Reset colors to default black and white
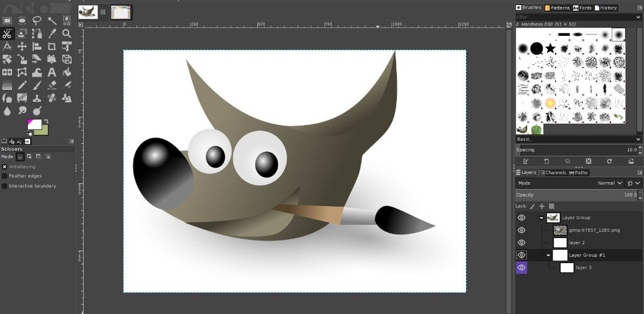 tap(30, 133)
